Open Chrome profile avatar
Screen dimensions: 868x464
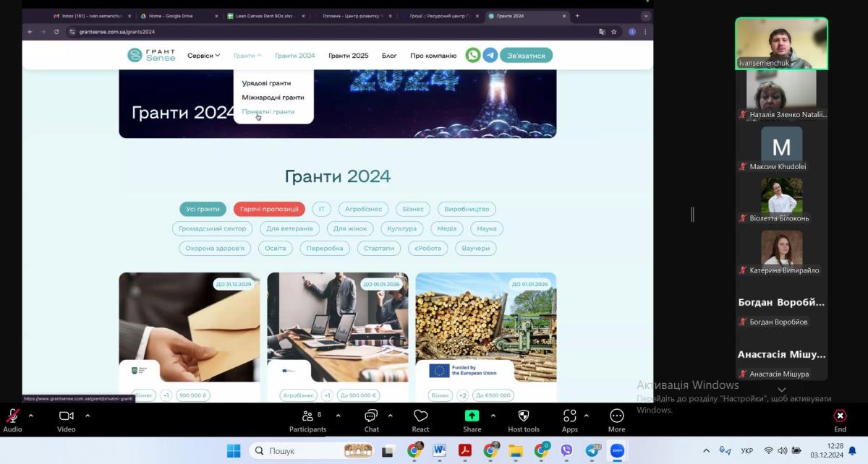tap(632, 32)
